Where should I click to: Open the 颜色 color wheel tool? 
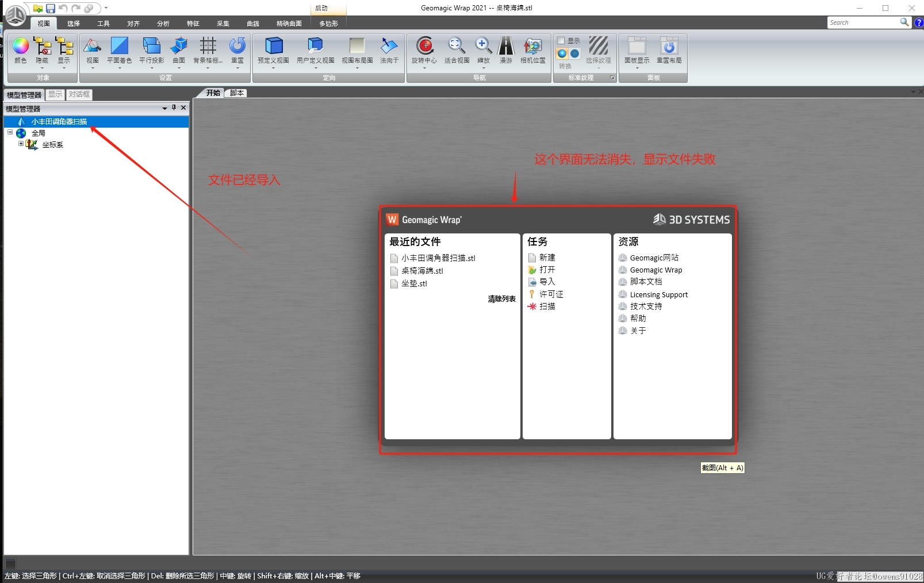point(21,46)
